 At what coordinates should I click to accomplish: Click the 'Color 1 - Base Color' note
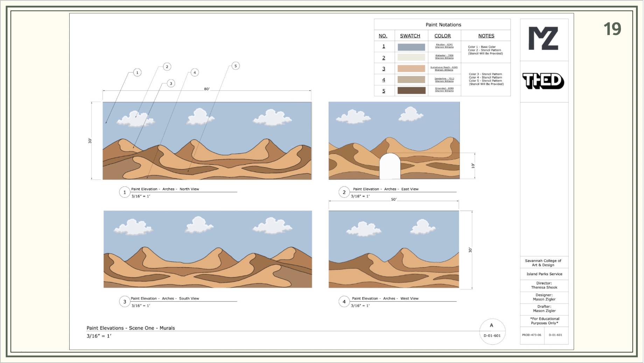pos(482,47)
